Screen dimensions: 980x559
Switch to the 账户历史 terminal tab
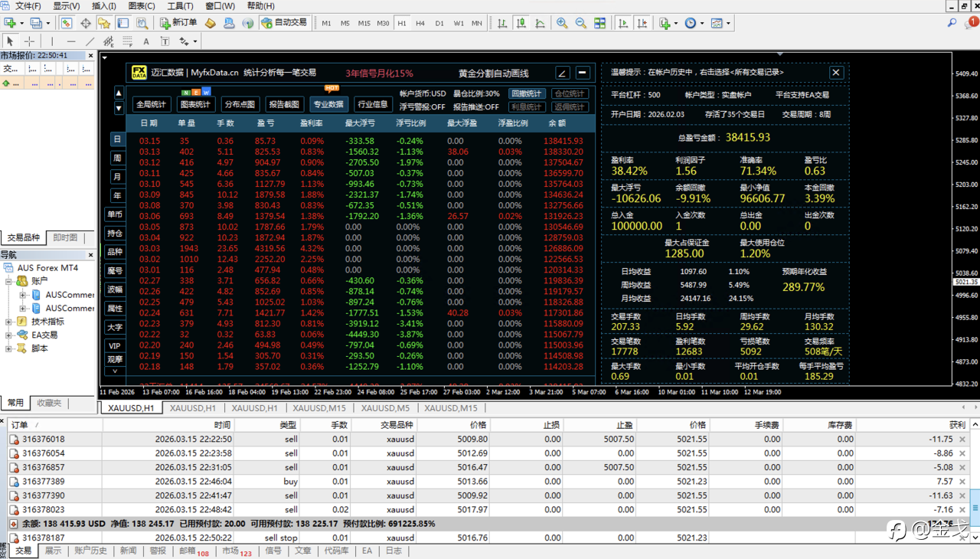(90, 551)
